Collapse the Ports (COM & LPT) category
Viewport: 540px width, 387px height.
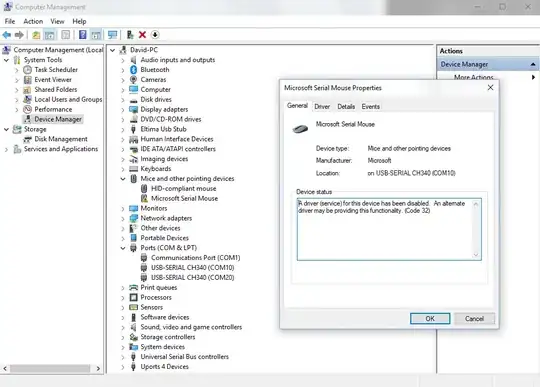pyautogui.click(x=123, y=248)
